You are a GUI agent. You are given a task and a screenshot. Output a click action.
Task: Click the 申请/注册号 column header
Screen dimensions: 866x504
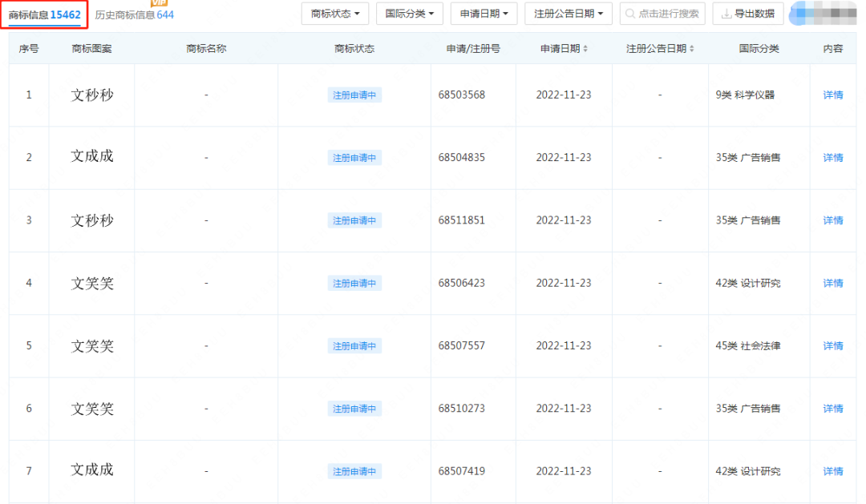(x=473, y=49)
